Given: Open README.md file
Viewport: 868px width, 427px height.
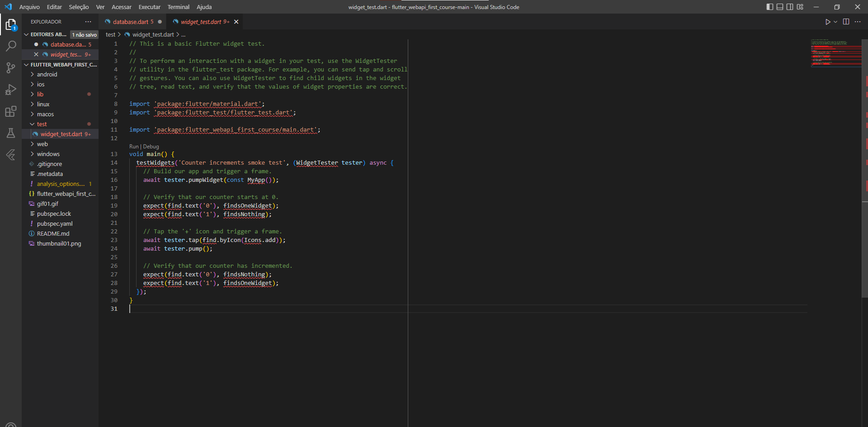Looking at the screenshot, I should (x=60, y=233).
